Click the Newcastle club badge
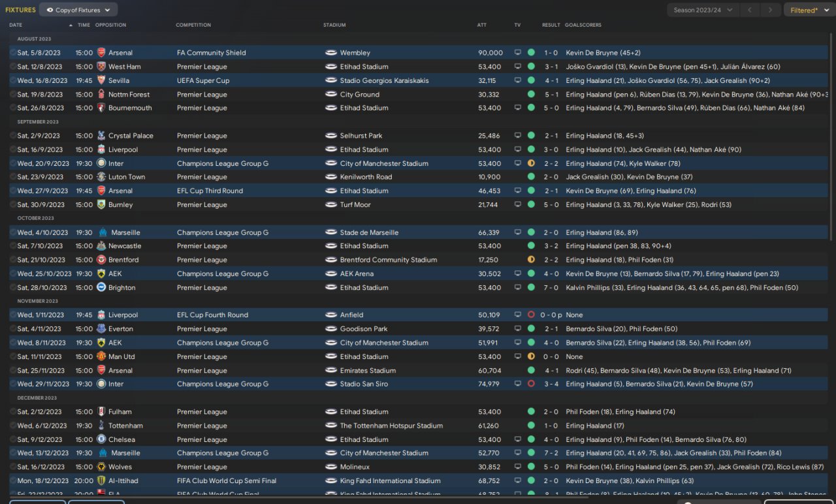Image resolution: width=836 pixels, height=504 pixels. (101, 246)
